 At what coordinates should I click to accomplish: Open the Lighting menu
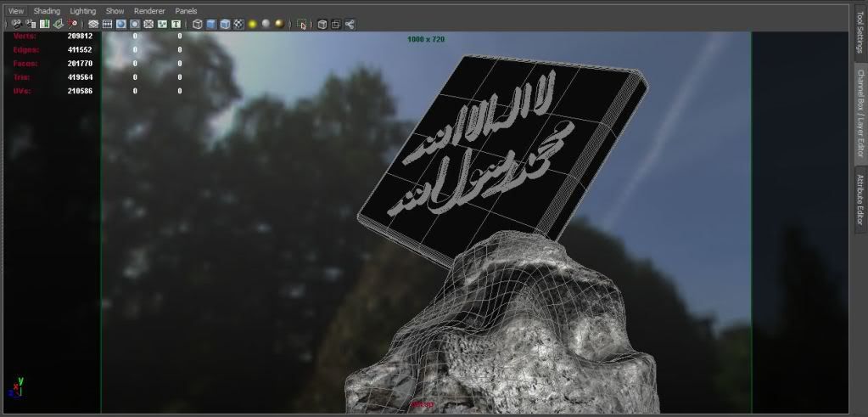point(82,10)
